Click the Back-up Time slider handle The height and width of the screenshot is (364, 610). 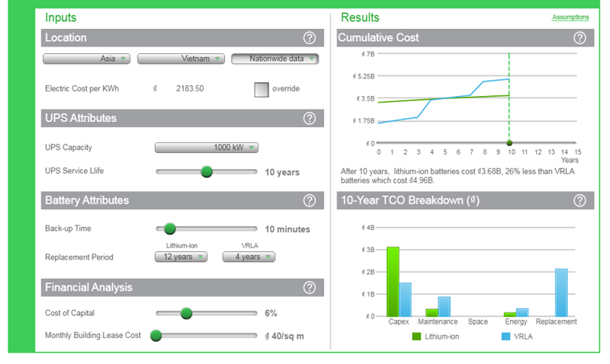pyautogui.click(x=169, y=228)
